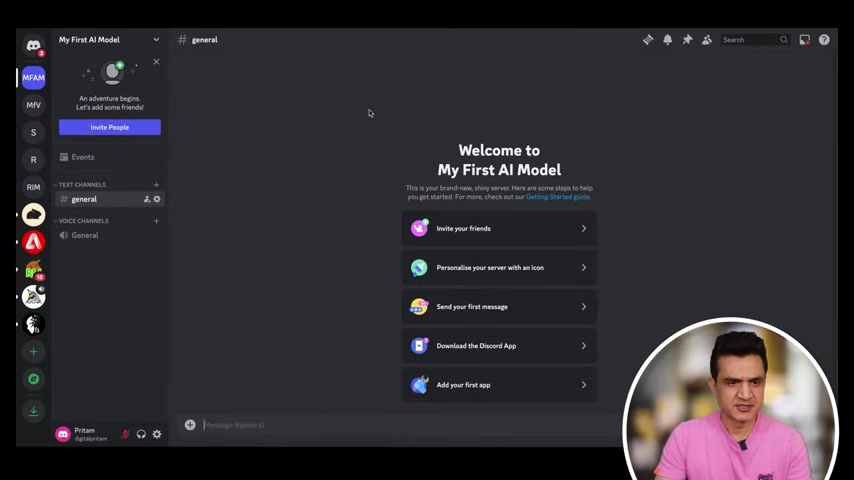Open the red Adobe-logo server
This screenshot has height=480, width=854.
[33, 242]
